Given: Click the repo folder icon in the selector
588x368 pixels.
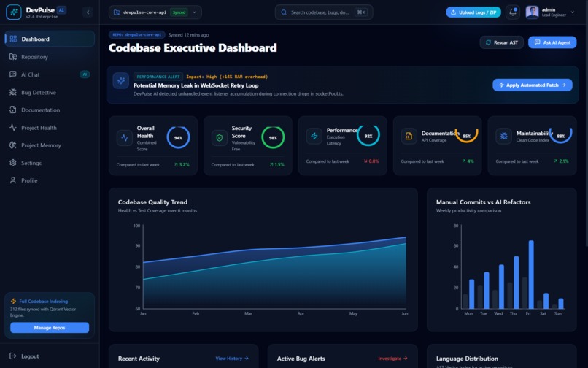Looking at the screenshot, I should [x=117, y=12].
